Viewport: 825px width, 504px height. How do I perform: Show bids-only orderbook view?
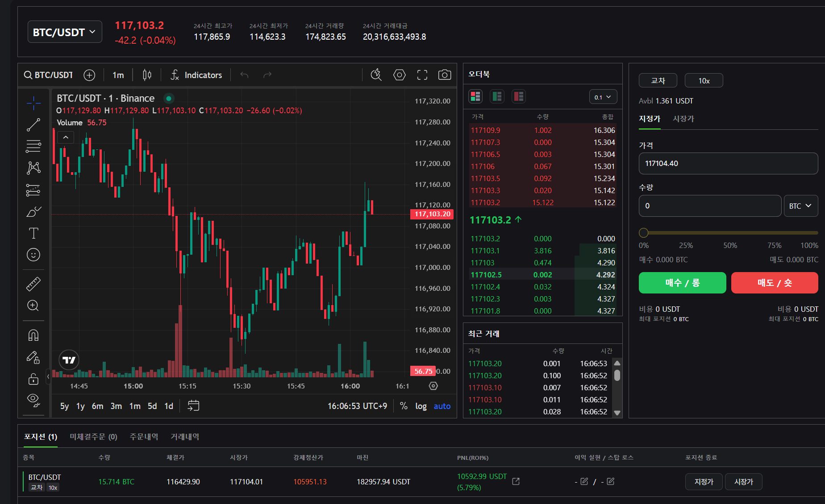pyautogui.click(x=497, y=96)
